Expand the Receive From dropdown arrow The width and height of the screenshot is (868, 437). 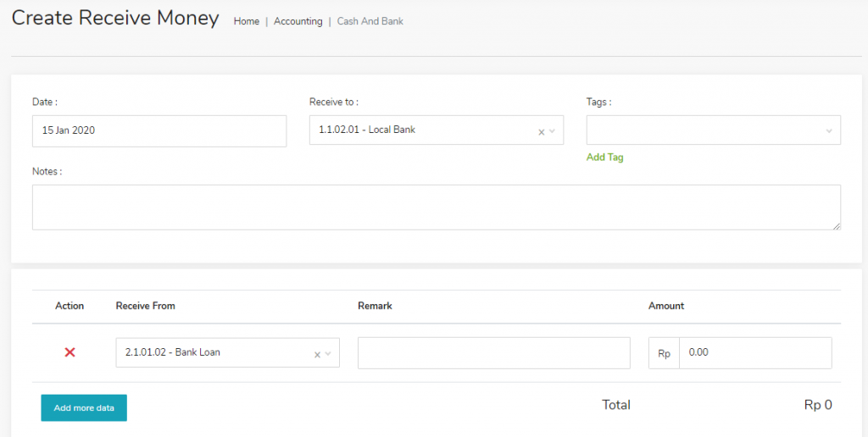click(x=329, y=354)
